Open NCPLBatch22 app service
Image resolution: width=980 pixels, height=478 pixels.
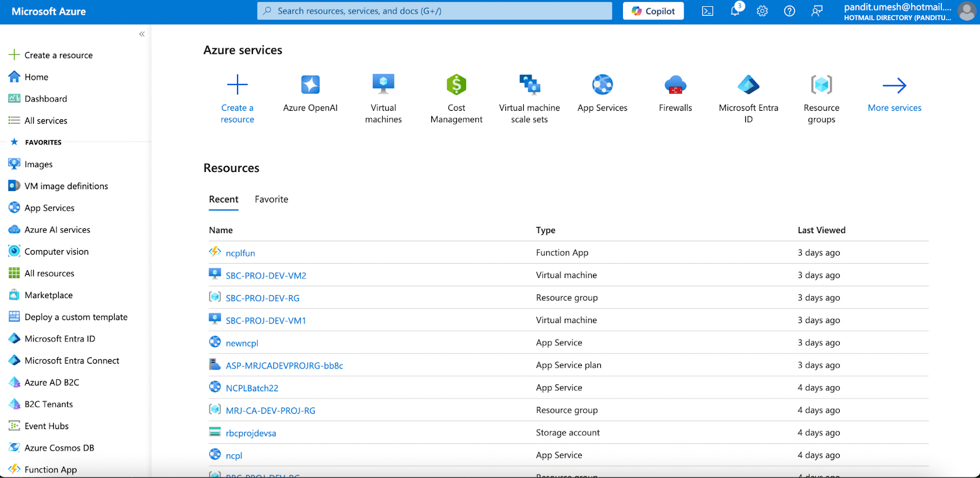[252, 388]
